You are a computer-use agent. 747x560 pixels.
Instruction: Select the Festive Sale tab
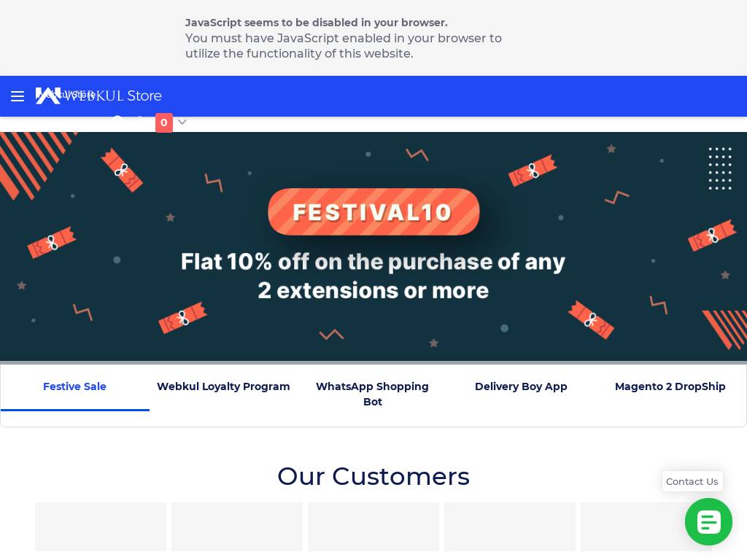point(75,387)
